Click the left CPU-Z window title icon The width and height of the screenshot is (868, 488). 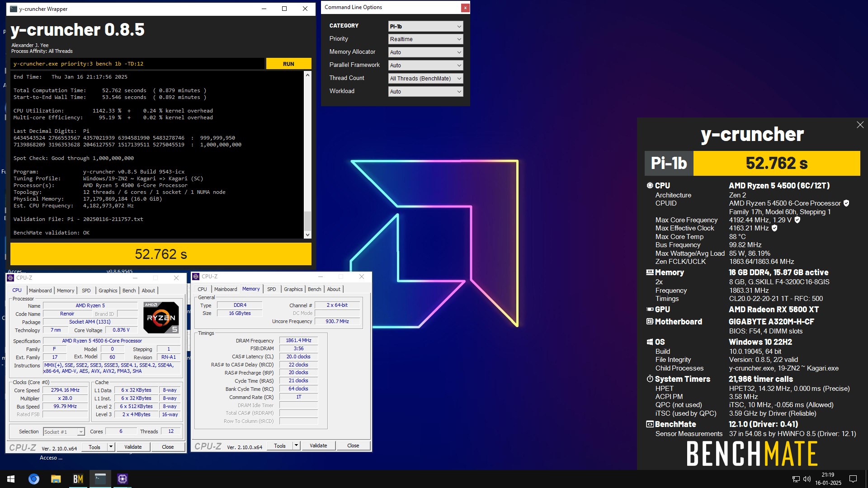click(11, 278)
